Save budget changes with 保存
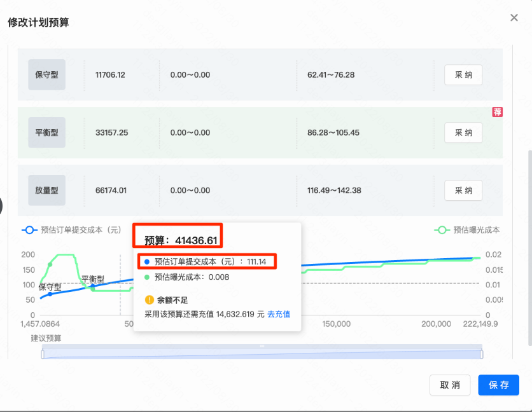The height and width of the screenshot is (412, 532). coord(498,385)
